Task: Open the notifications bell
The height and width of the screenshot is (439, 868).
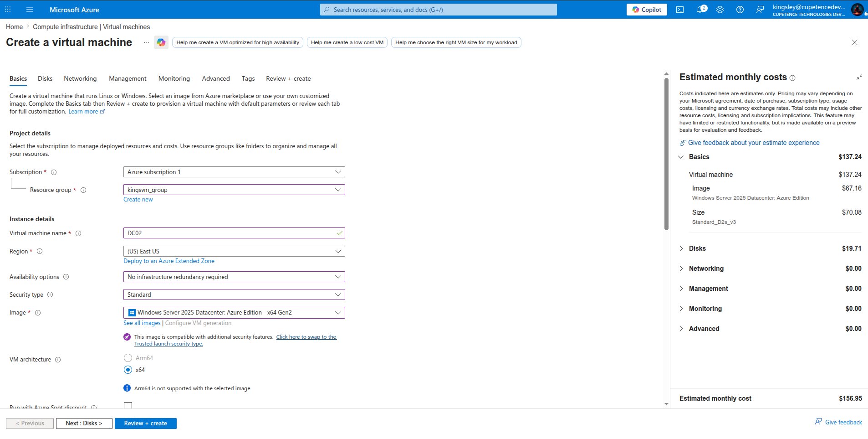Action: tap(701, 9)
